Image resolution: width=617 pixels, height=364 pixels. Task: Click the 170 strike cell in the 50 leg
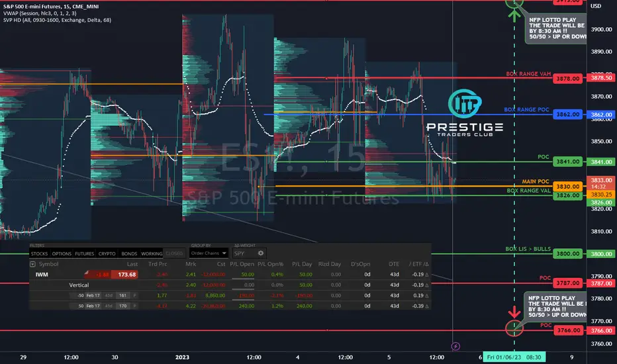pyautogui.click(x=122, y=306)
